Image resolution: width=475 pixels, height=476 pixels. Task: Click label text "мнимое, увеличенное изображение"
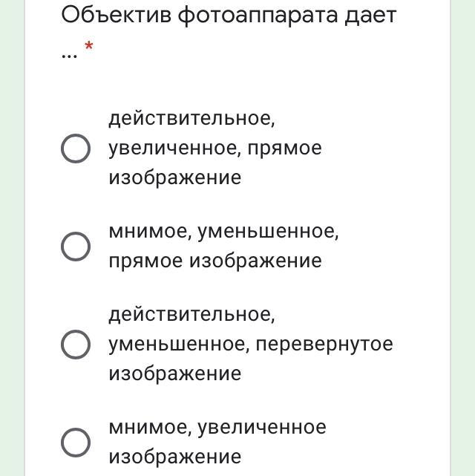[217, 442]
